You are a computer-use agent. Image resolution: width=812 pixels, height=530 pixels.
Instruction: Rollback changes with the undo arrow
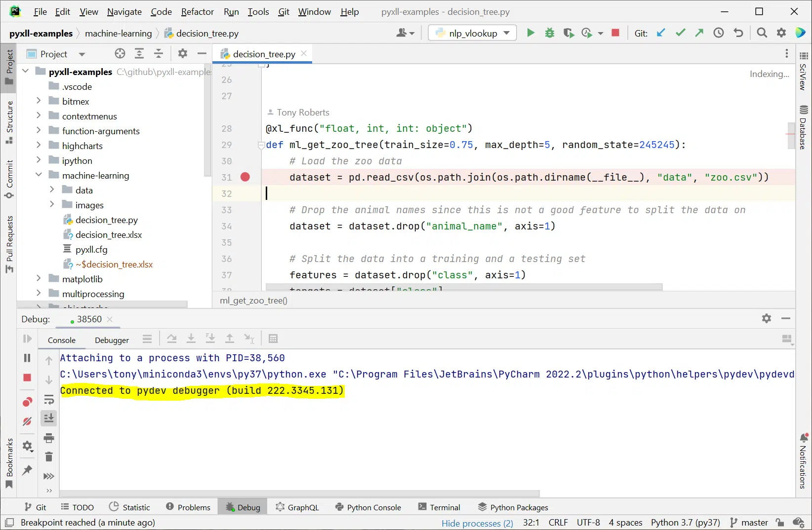click(738, 33)
